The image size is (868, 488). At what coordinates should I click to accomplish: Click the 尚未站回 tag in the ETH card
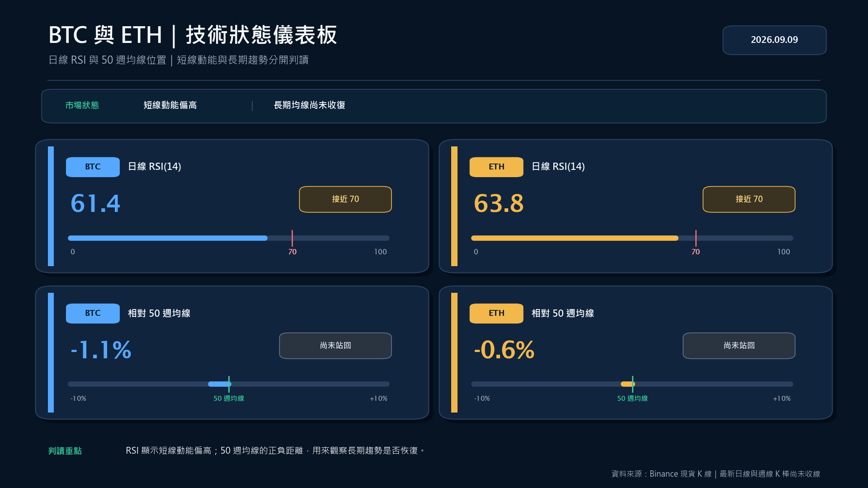tap(739, 346)
